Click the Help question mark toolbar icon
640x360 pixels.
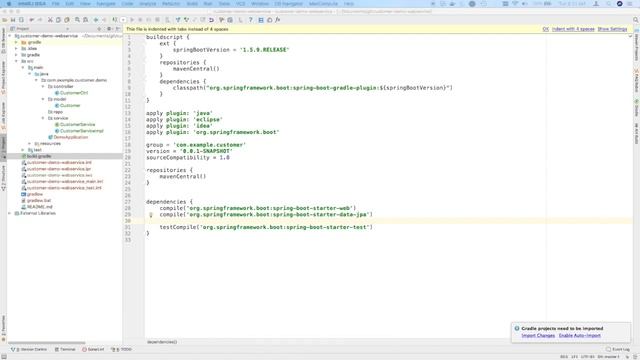pyautogui.click(x=251, y=20)
